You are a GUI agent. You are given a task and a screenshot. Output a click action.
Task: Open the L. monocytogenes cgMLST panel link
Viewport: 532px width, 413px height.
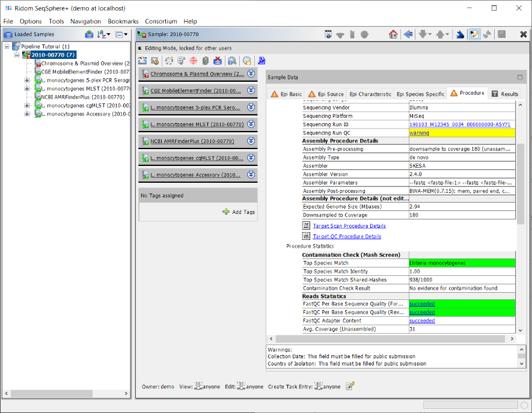[x=197, y=158]
